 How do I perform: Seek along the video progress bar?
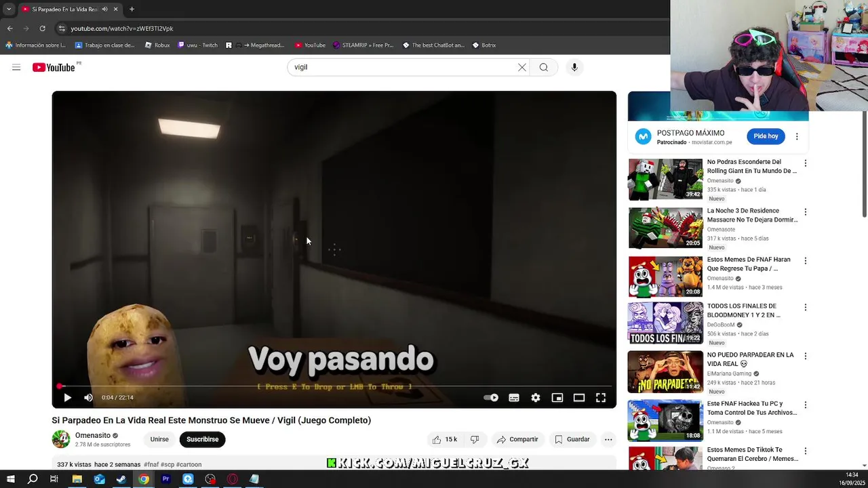coord(334,386)
